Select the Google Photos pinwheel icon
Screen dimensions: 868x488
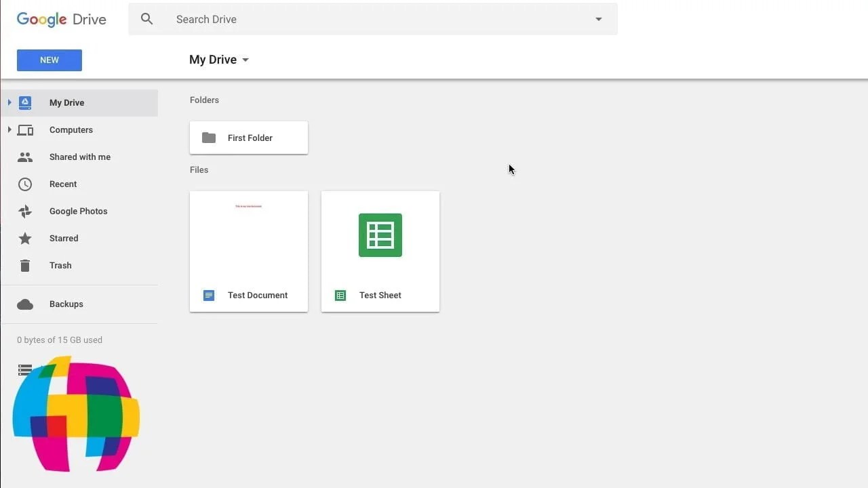point(25,211)
